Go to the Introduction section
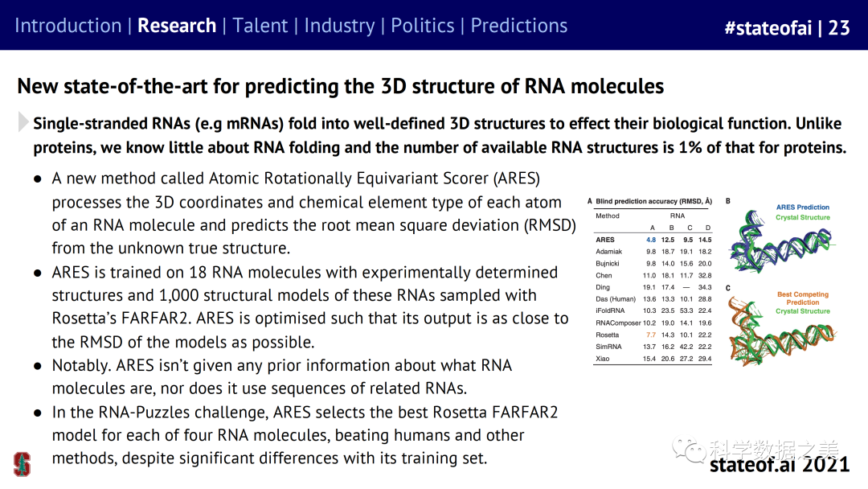Image resolution: width=868 pixels, height=489 pixels. tap(68, 26)
